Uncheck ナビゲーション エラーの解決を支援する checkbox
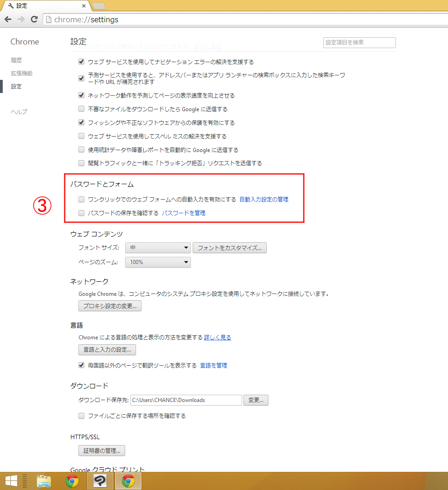Image resolution: width=448 pixels, height=490 pixels. point(81,62)
